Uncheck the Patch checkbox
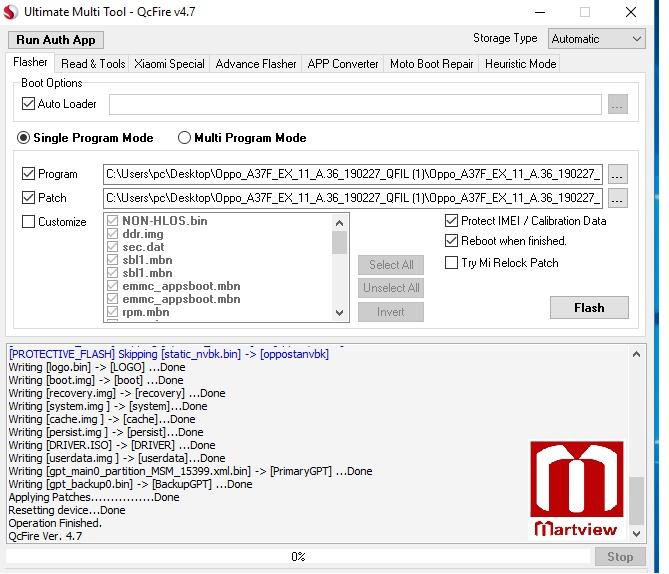Viewport: 669px width, 574px height. [28, 198]
